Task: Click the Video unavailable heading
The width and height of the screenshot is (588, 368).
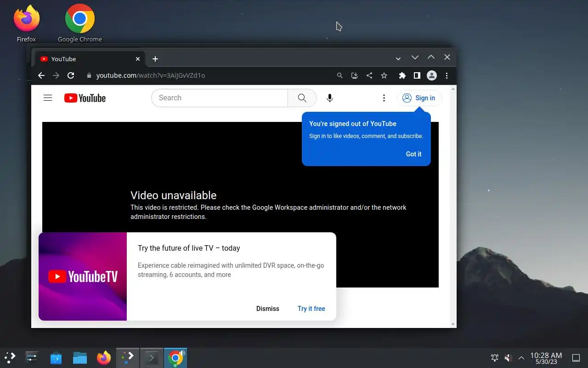Action: point(174,195)
